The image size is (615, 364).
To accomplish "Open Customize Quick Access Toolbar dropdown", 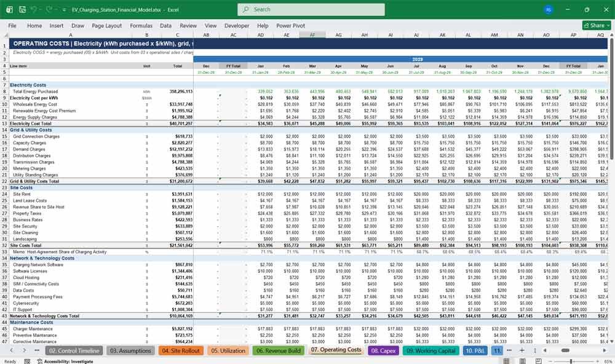I will (x=64, y=10).
